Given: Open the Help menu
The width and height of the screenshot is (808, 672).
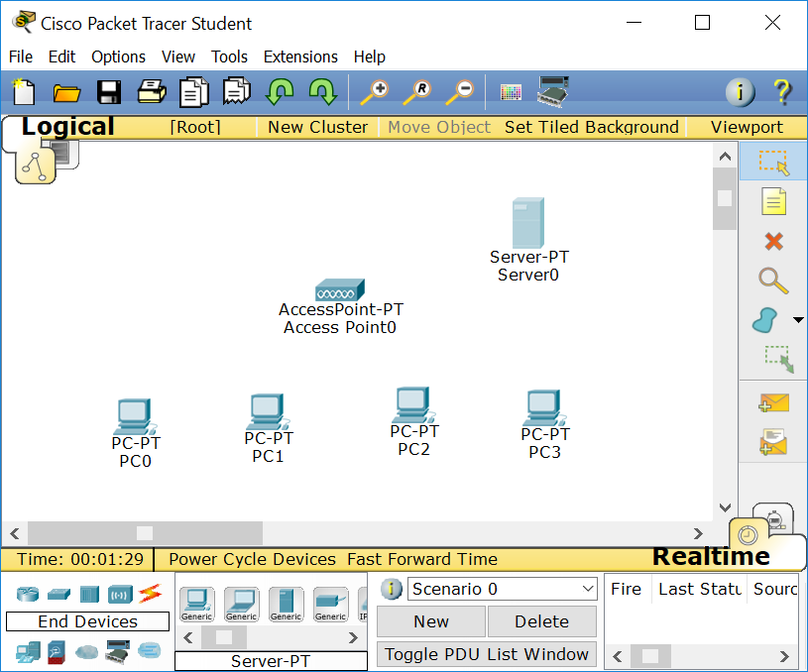Looking at the screenshot, I should click(x=370, y=56).
